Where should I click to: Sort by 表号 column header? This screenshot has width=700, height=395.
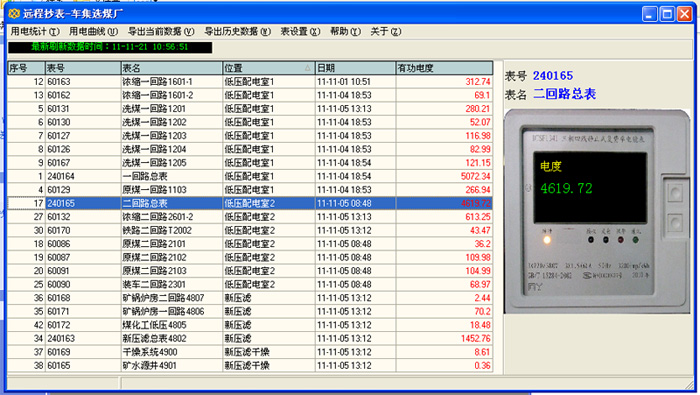83,68
